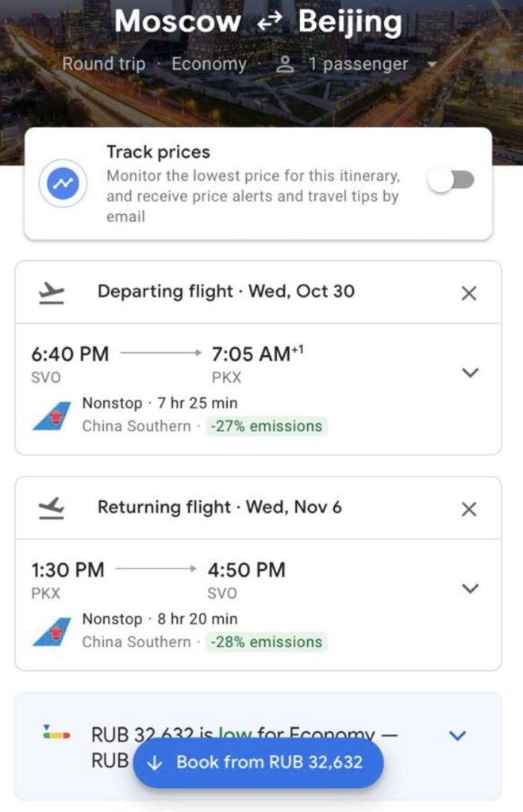Screen dimensions: 523x812
Task: Click the departing flight takeoff icon
Action: [x=52, y=293]
